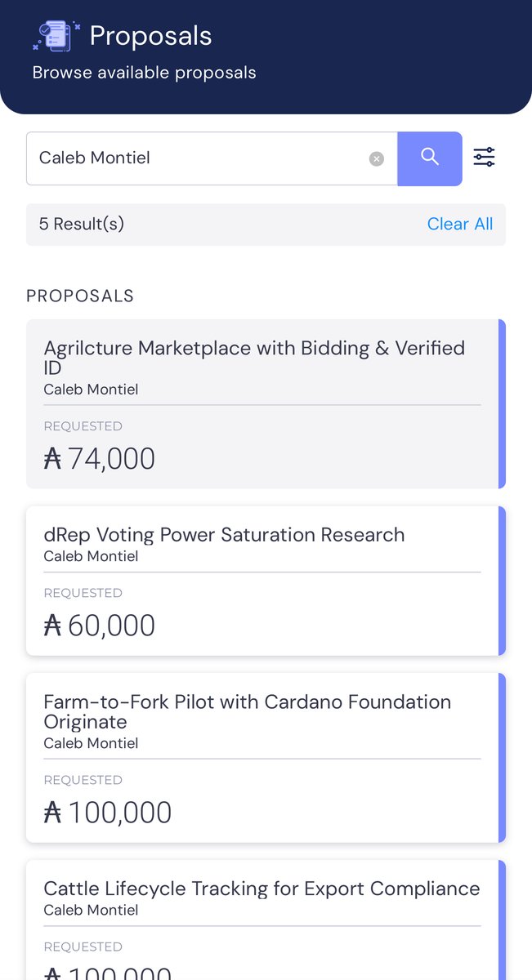532x980 pixels.
Task: Click the Clear All link
Action: (x=459, y=224)
